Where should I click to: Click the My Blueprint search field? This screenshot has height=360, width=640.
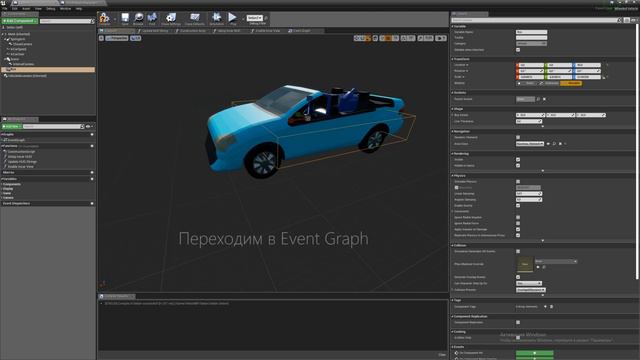tap(53, 127)
